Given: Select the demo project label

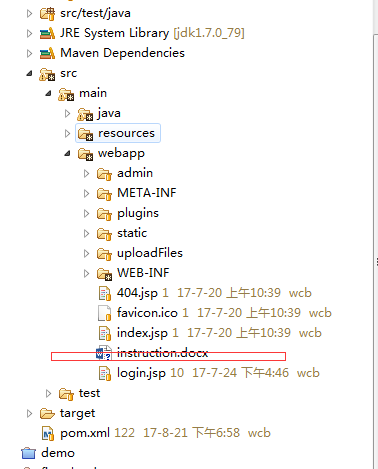Looking at the screenshot, I should (x=58, y=453).
